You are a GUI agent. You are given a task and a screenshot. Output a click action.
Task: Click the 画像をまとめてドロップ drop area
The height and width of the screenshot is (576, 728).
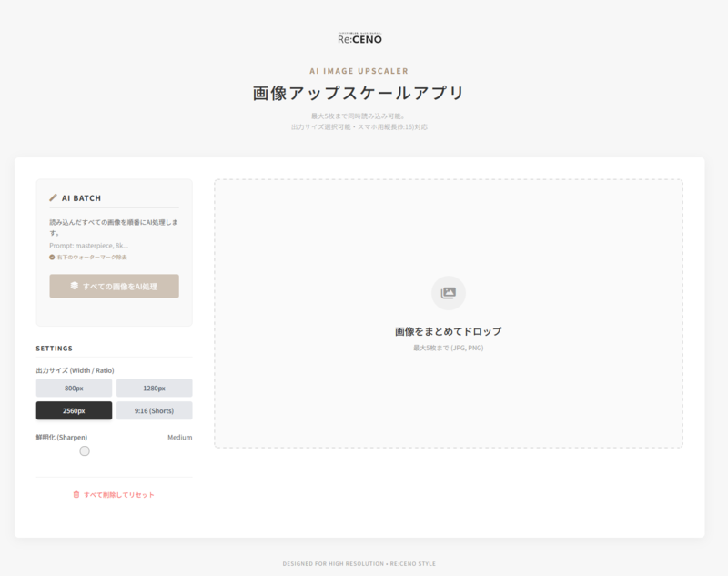click(x=449, y=313)
